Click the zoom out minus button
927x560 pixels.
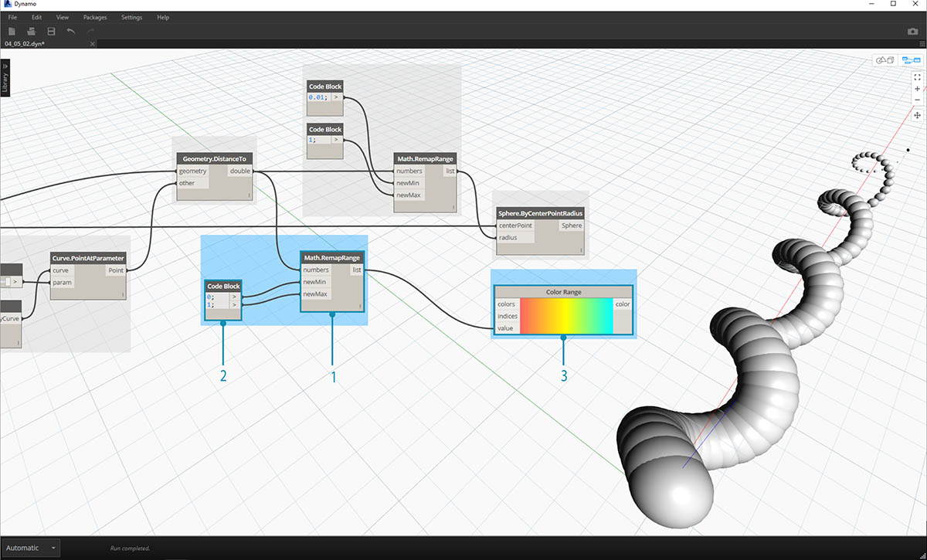coord(917,100)
